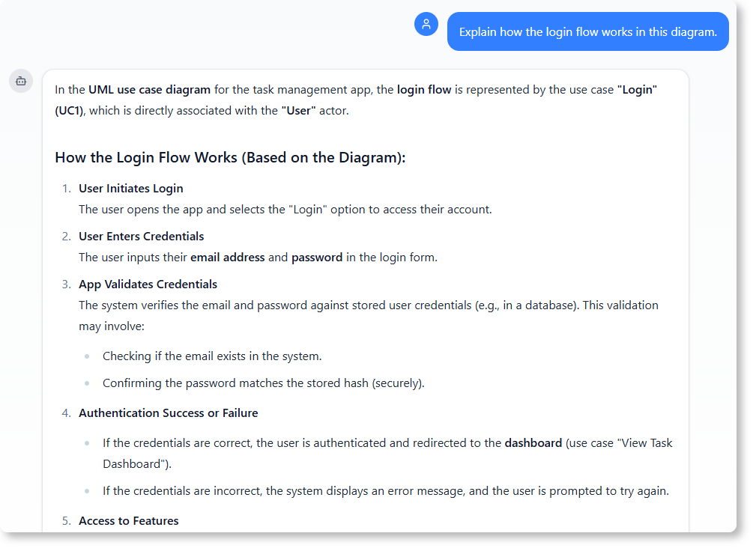This screenshot has height=557, width=756.
Task: Click the bold "password" text in step two
Action: point(317,258)
